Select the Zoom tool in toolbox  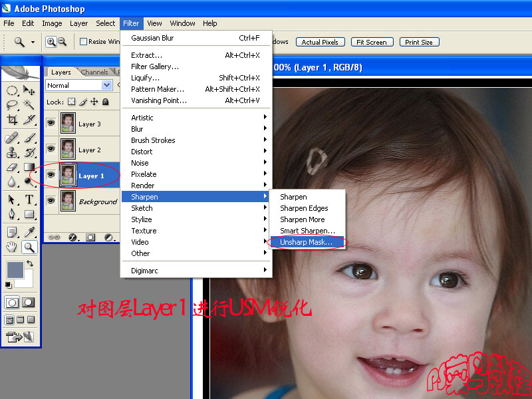tap(29, 247)
